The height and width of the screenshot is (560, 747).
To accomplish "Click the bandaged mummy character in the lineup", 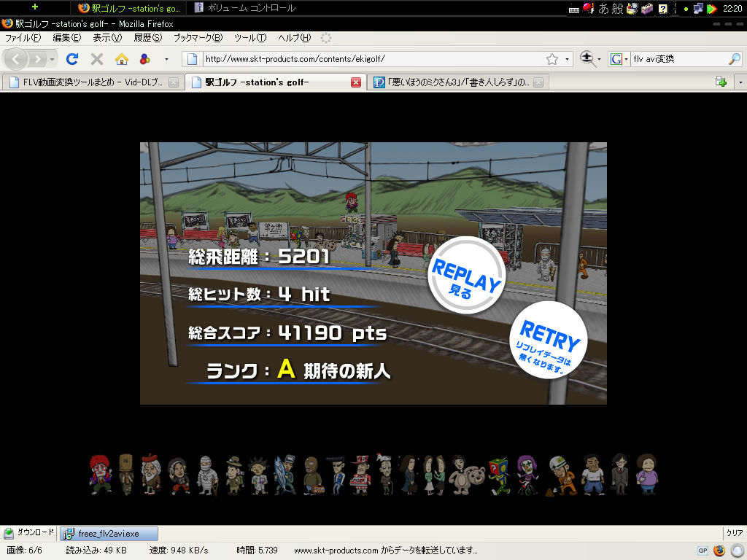I will [207, 475].
